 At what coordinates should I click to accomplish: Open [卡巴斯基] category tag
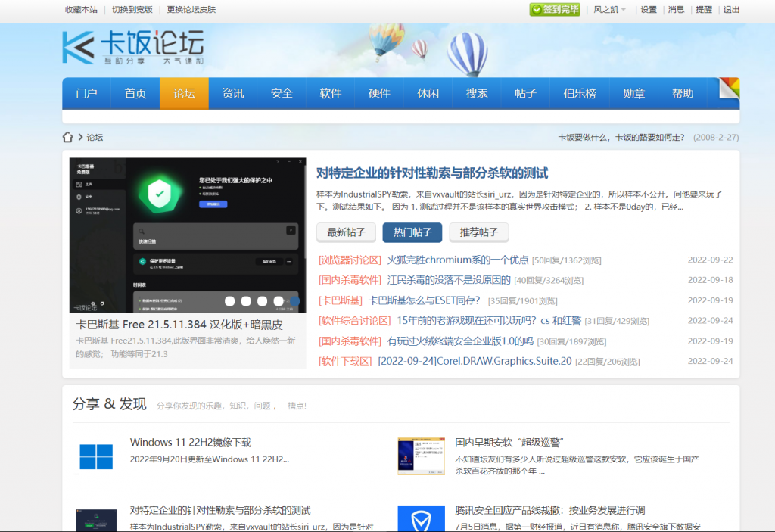340,300
